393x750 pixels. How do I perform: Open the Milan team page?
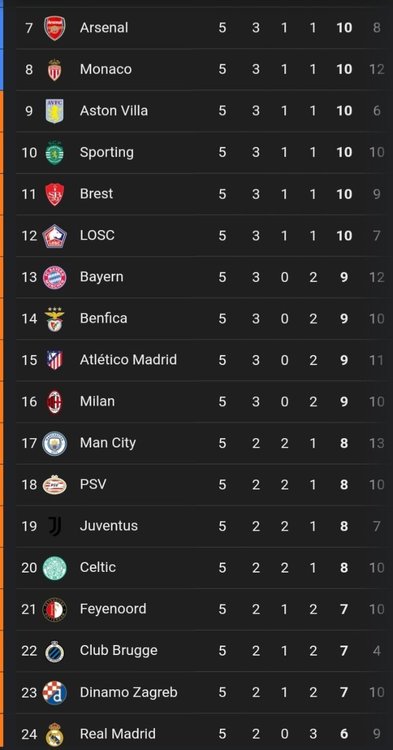[x=97, y=401]
